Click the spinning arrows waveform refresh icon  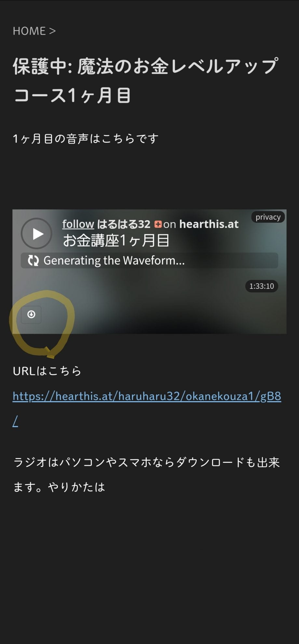tap(33, 261)
